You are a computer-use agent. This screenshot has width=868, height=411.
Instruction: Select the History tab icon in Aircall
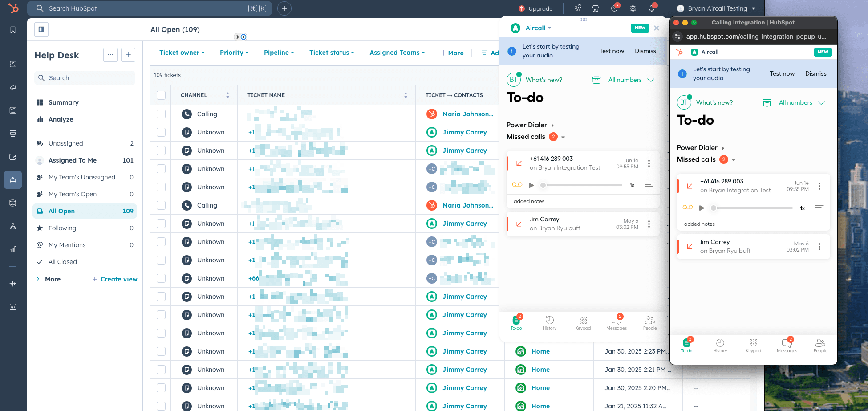549,322
